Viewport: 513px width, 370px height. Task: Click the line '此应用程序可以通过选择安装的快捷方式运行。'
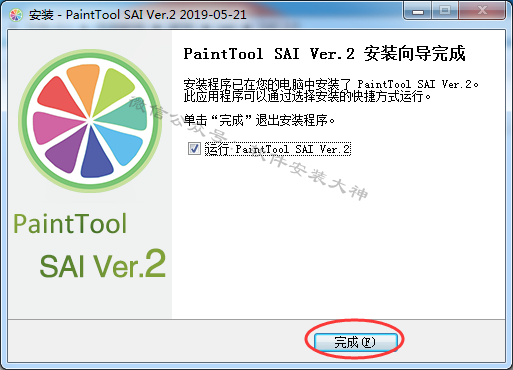coord(307,97)
